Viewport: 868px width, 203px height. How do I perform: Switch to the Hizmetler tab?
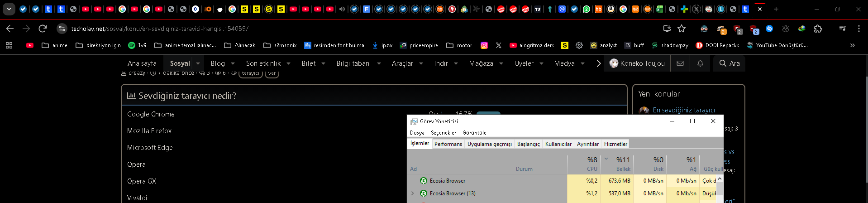point(616,144)
